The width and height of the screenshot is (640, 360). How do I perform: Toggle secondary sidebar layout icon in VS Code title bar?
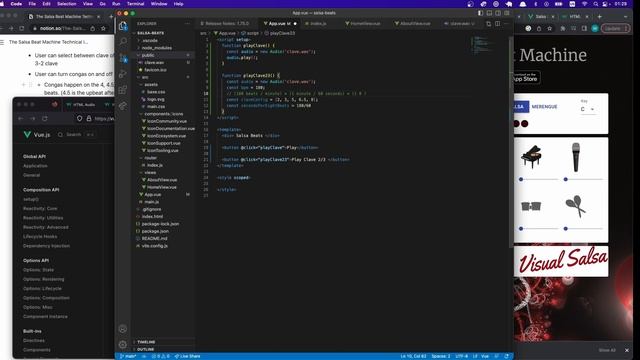pyautogui.click(x=498, y=13)
